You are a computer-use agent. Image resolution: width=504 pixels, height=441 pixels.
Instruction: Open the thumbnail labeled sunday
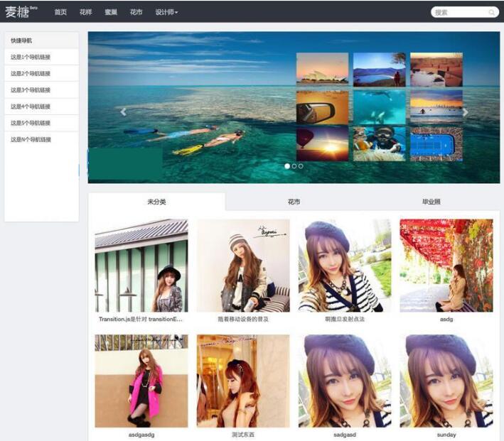tap(446, 381)
